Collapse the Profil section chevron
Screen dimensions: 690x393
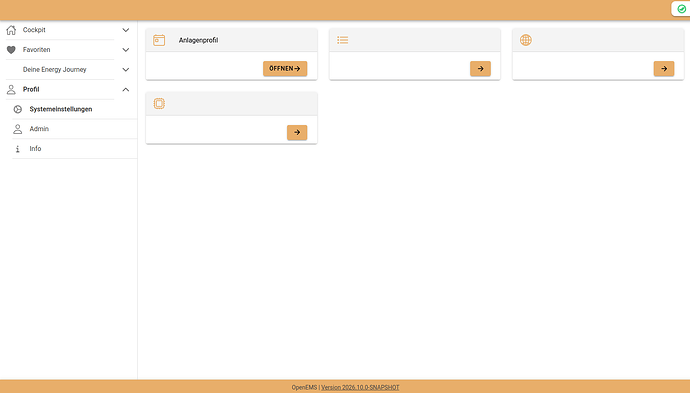coord(126,89)
